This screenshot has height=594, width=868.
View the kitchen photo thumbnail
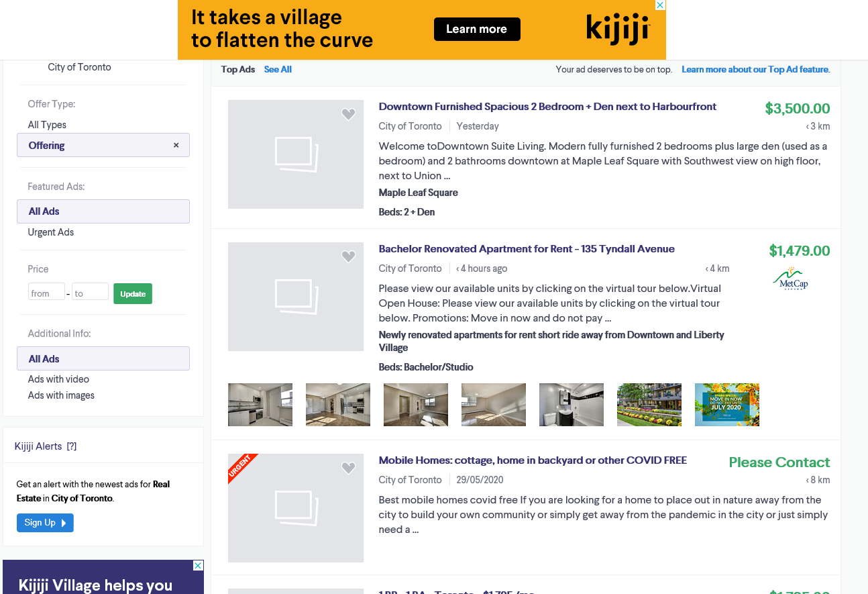pos(260,405)
